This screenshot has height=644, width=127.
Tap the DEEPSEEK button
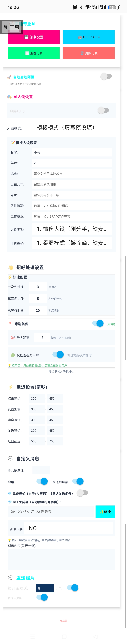click(89, 37)
